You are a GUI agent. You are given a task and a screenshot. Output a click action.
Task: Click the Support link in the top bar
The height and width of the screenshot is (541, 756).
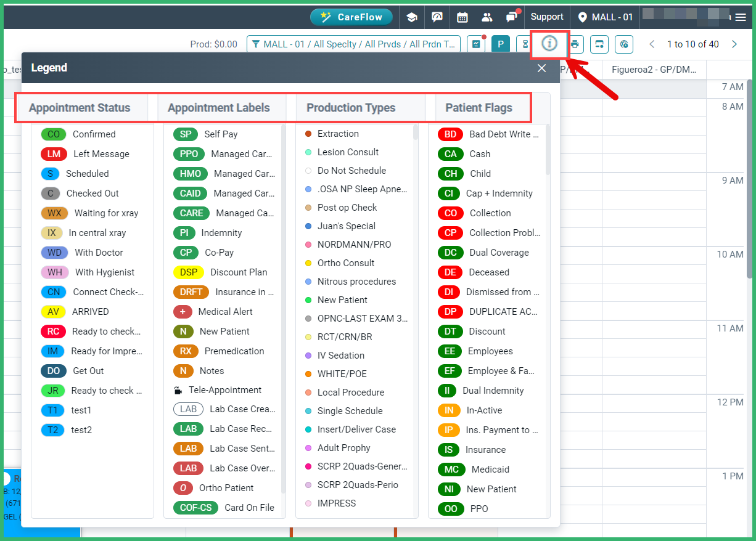[547, 17]
